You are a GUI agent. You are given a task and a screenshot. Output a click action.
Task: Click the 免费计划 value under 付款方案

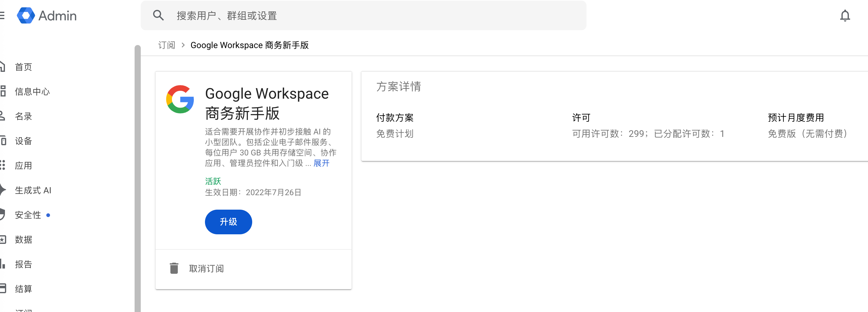tap(394, 133)
